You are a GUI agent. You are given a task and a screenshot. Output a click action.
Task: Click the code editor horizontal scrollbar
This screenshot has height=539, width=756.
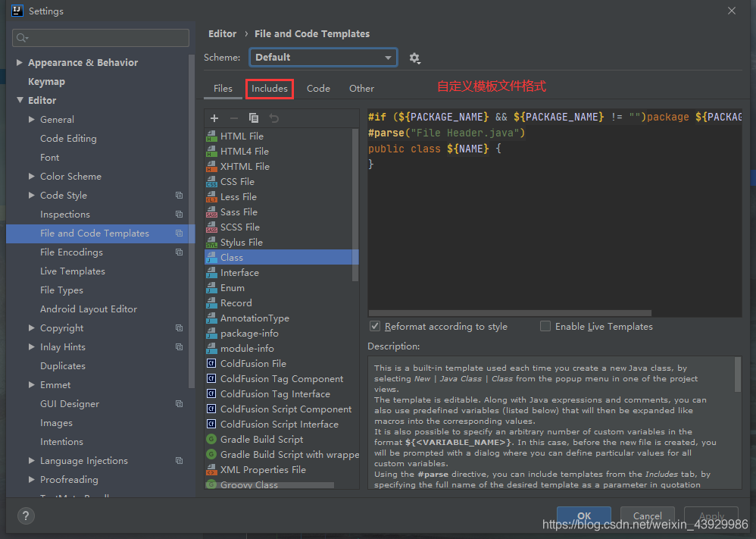(510, 313)
